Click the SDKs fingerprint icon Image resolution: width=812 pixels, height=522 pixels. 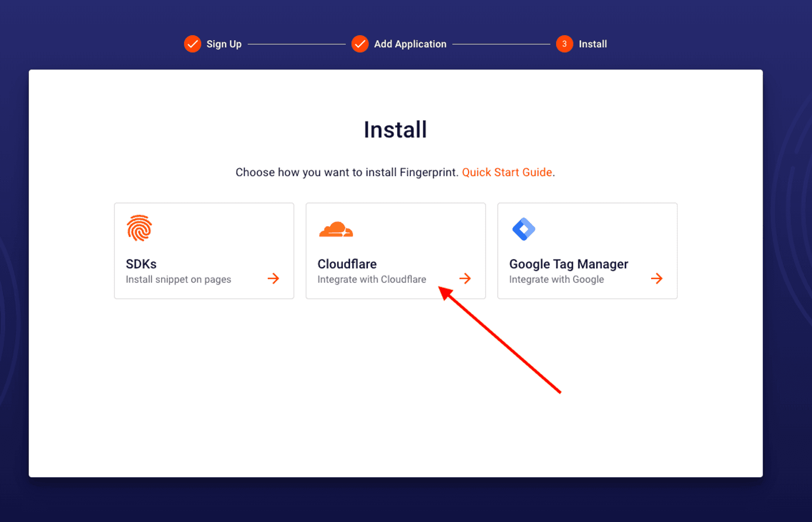coord(139,228)
